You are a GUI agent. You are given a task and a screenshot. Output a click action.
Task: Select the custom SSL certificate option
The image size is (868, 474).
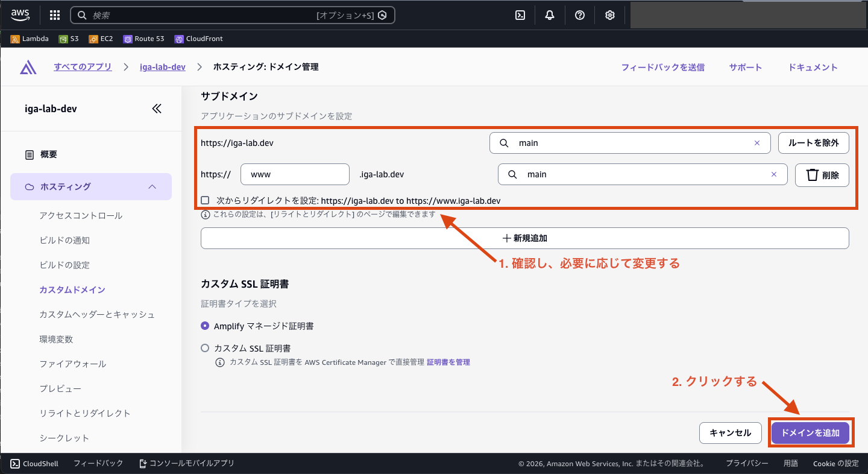point(205,348)
